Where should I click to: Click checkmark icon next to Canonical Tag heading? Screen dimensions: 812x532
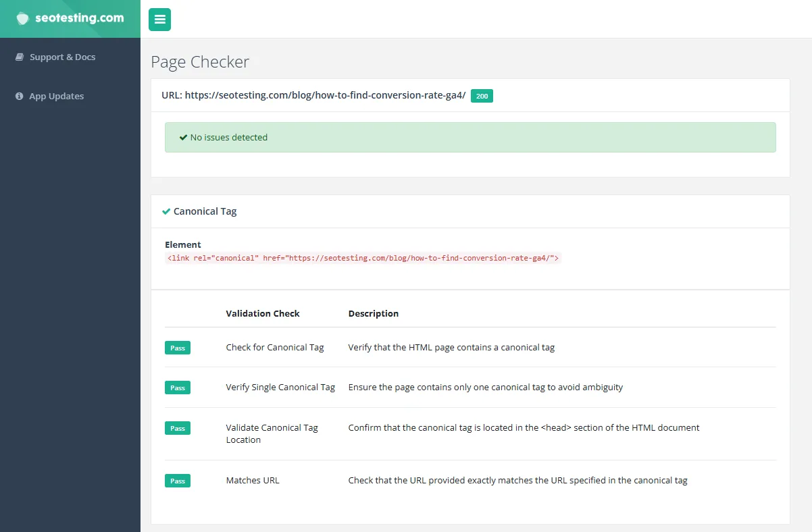pyautogui.click(x=166, y=211)
